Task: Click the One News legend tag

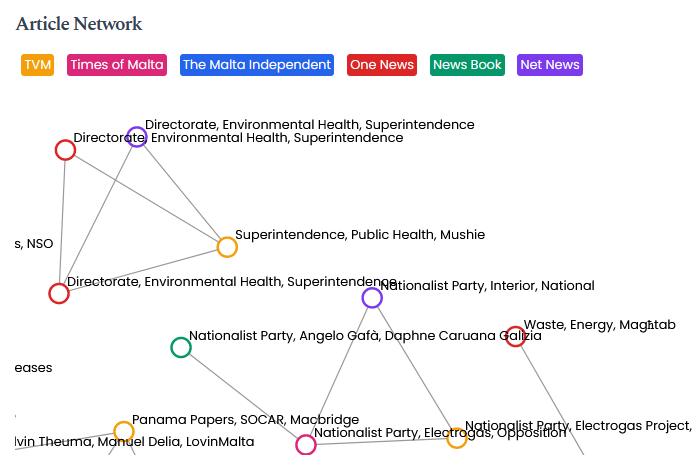Action: click(382, 65)
